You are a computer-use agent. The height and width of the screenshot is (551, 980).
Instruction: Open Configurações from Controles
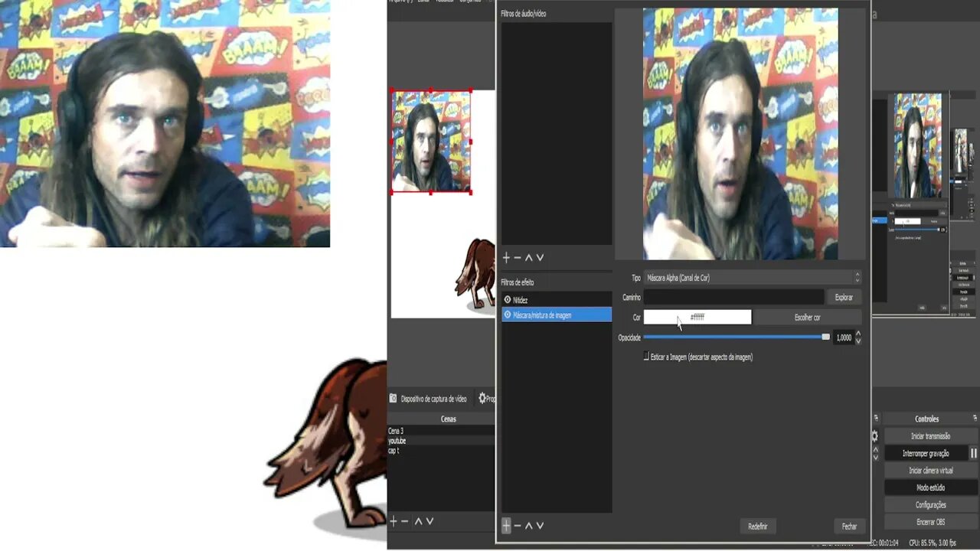click(931, 505)
